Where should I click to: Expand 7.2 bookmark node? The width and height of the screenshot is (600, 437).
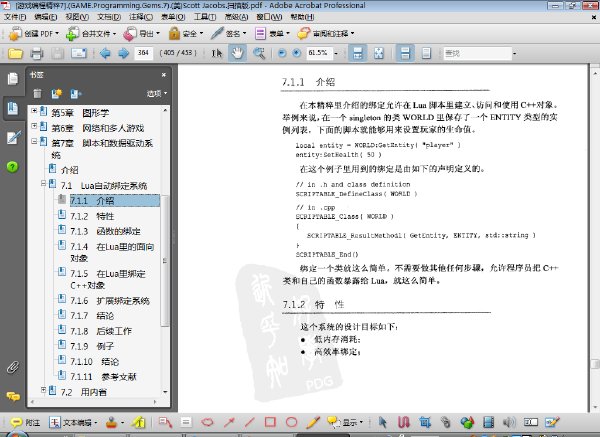[44, 390]
